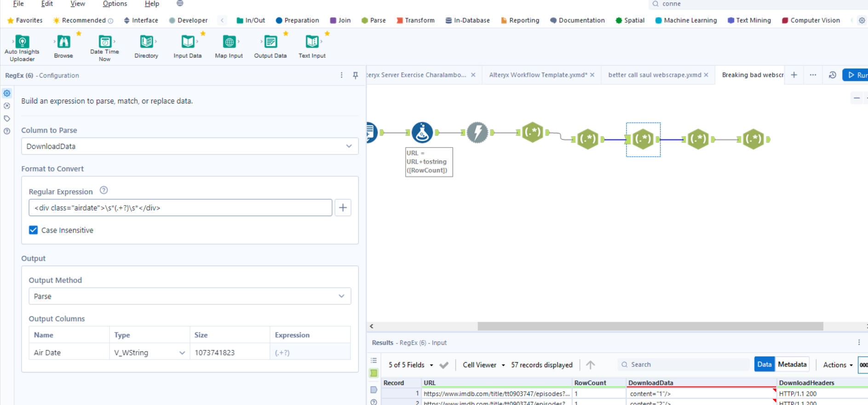The width and height of the screenshot is (868, 405).
Task: Open the Configuration gear in side strip
Action: click(7, 93)
